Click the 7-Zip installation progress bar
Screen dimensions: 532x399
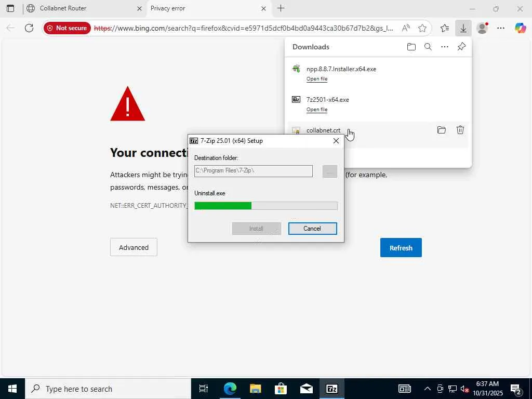coord(266,206)
